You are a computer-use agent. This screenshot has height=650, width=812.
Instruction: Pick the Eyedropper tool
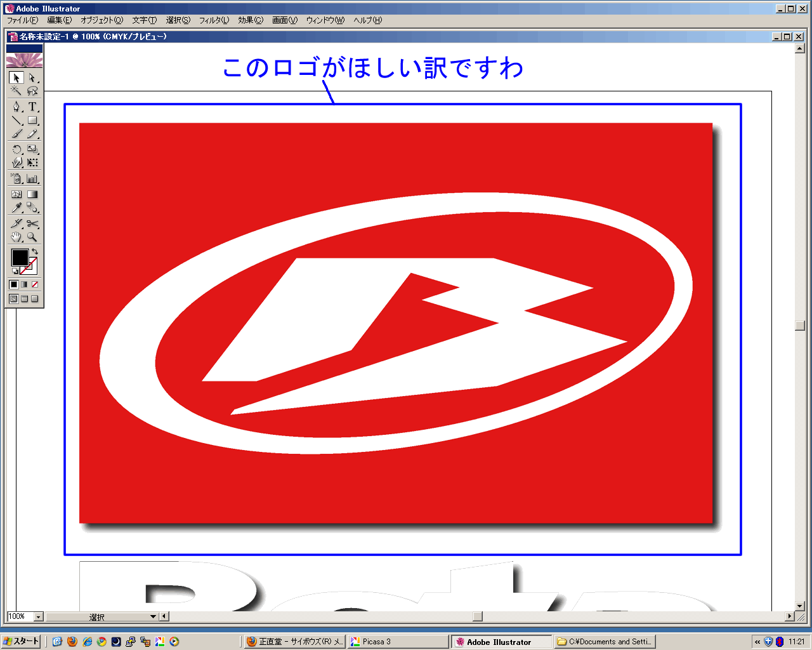(17, 208)
